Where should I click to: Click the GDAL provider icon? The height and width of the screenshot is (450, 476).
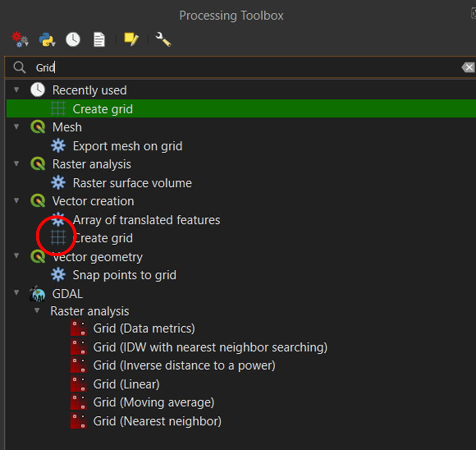(x=37, y=294)
